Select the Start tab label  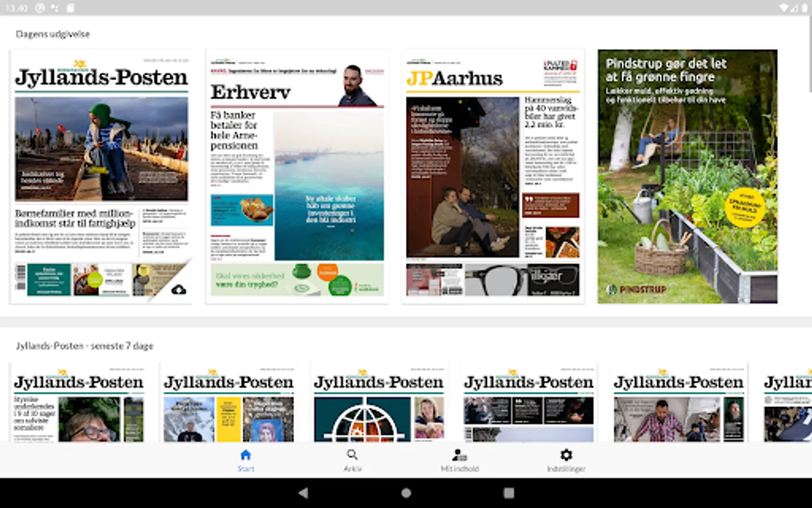[246, 469]
